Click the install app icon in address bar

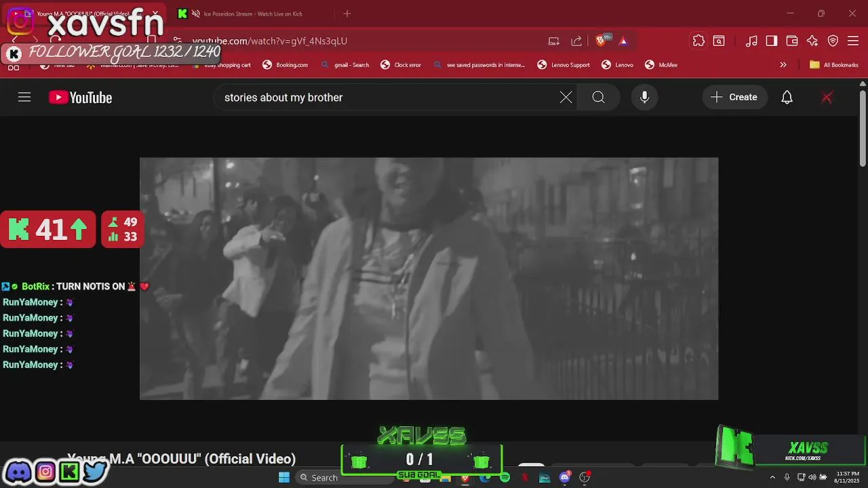pyautogui.click(x=554, y=41)
